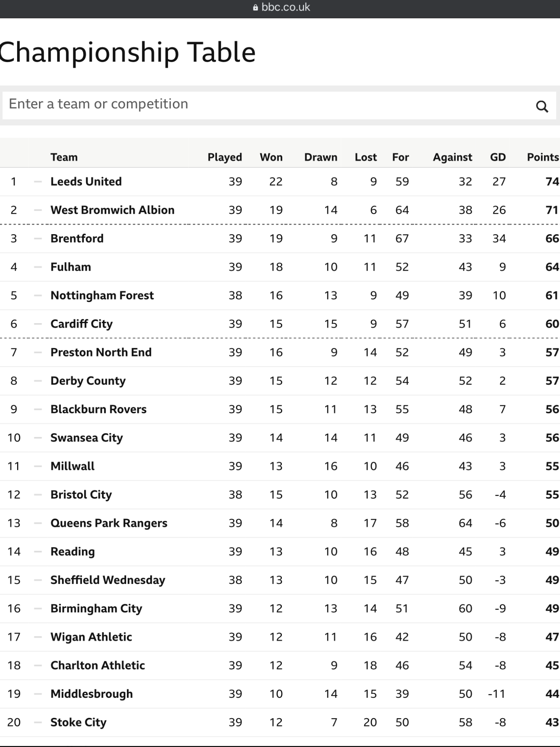Tap the bbc.co.uk address bar
560x747 pixels.
pyautogui.click(x=281, y=7)
